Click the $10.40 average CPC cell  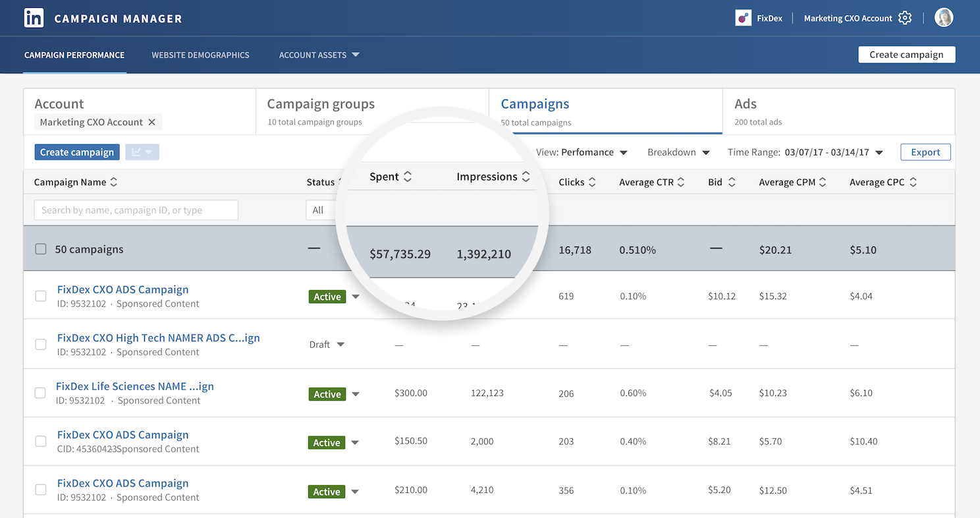pyautogui.click(x=864, y=442)
